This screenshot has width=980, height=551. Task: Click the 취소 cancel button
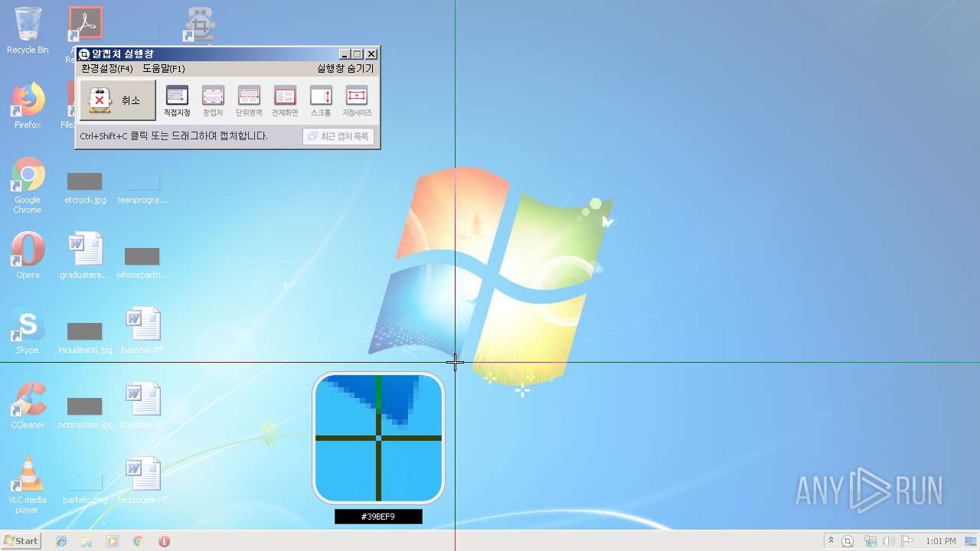(117, 100)
